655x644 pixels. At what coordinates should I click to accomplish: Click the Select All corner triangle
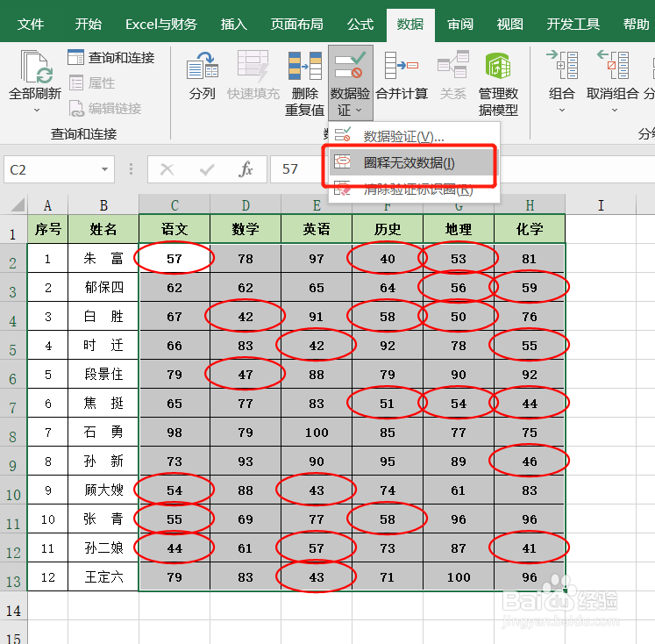pyautogui.click(x=18, y=205)
